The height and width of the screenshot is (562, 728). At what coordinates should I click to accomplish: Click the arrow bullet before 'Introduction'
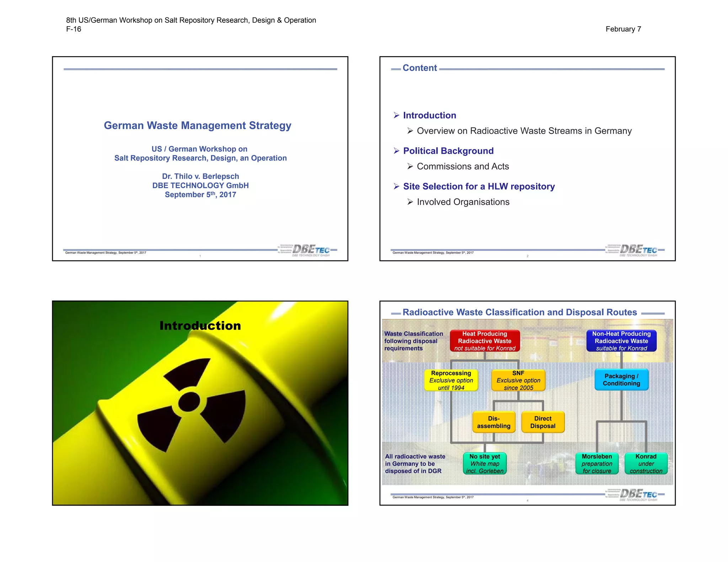tap(397, 115)
